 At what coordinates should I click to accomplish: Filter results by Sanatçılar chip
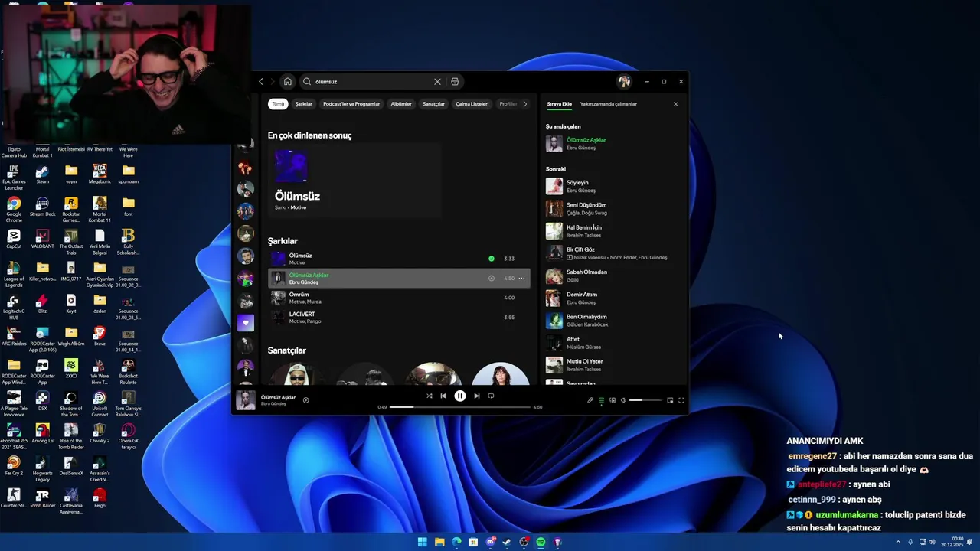click(x=433, y=104)
